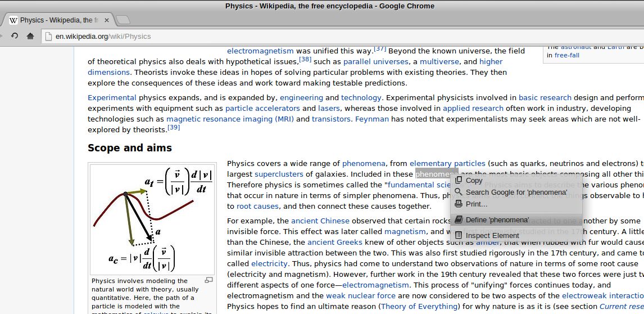The width and height of the screenshot is (644, 314).
Task: Go to the home page icon
Action: click(30, 36)
